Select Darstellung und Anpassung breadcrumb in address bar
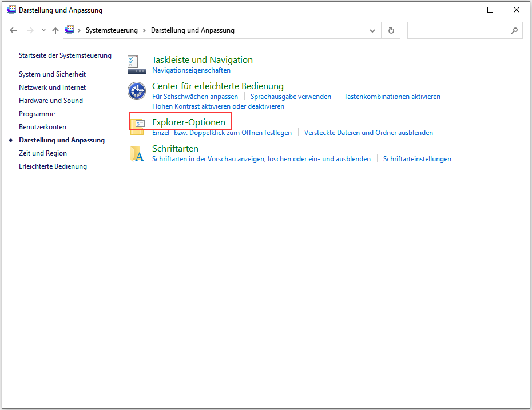The width and height of the screenshot is (532, 410). tap(193, 30)
